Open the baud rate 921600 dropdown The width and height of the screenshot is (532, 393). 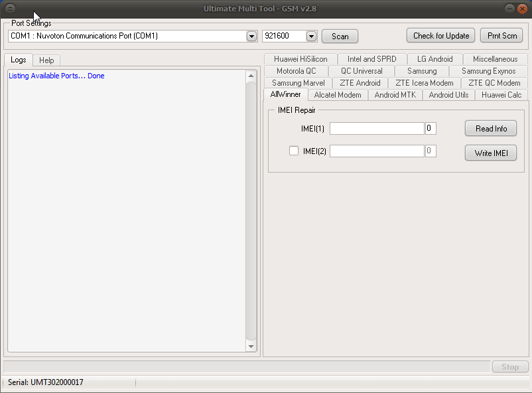coord(311,36)
